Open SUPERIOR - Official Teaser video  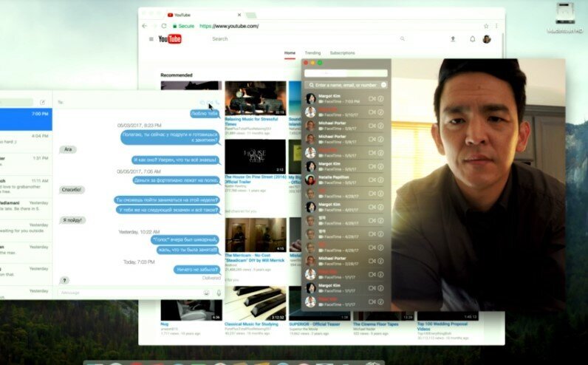click(314, 324)
